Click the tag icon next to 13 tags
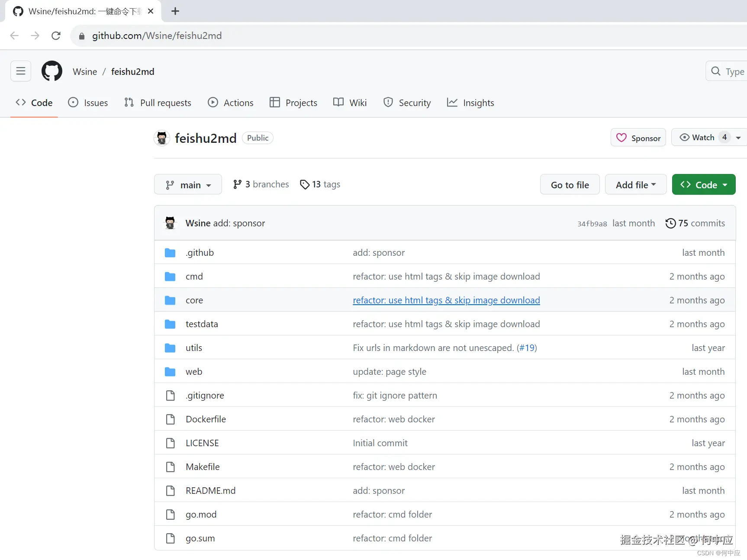747x560 pixels. (305, 185)
